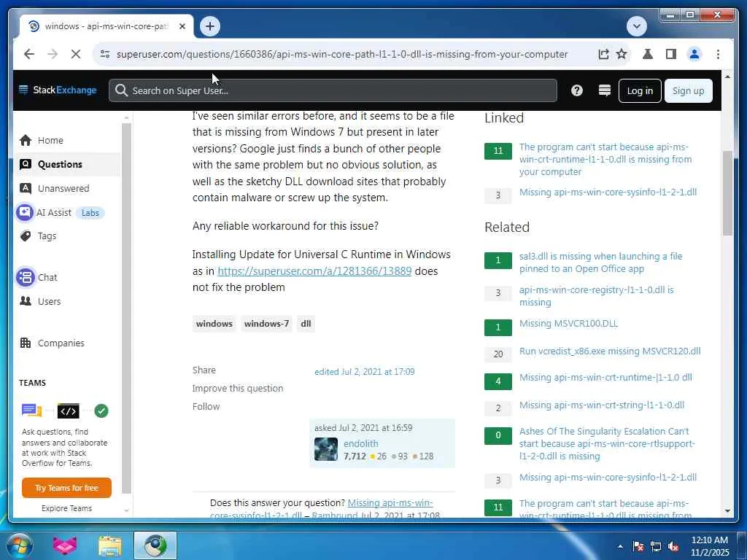Screen dimensions: 747x560
Task: Open the StackExchange logo menu
Action: (58, 90)
